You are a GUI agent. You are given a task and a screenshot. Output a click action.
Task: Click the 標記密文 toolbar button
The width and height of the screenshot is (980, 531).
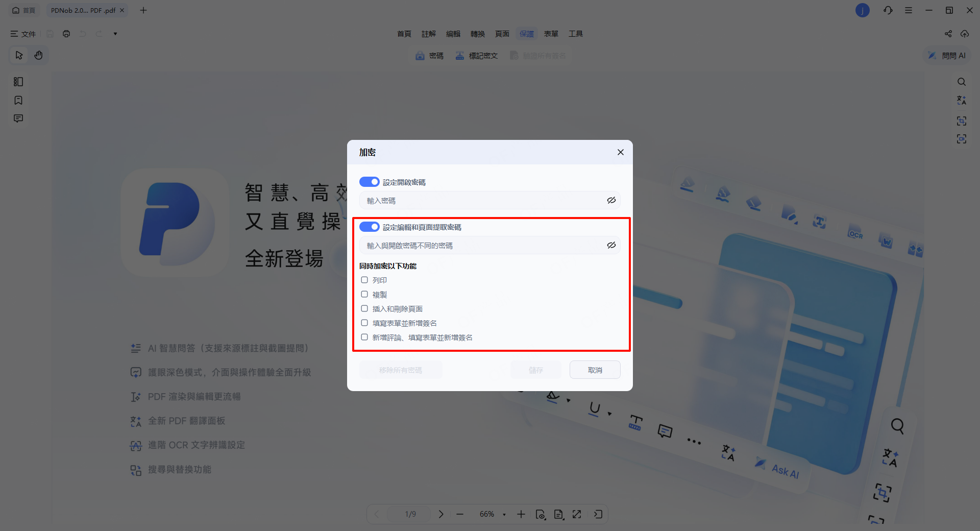(x=477, y=56)
